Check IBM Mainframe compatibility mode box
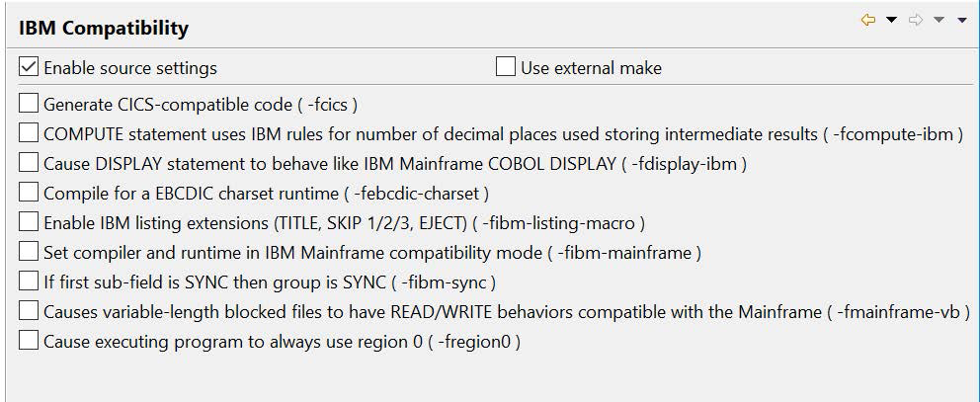This screenshot has width=980, height=402. [x=29, y=252]
